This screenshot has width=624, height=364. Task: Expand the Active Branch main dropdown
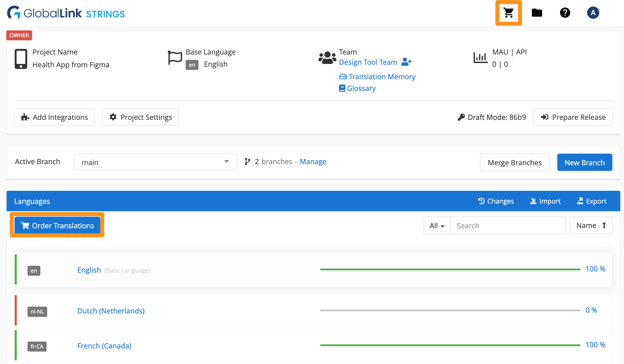[x=156, y=162]
